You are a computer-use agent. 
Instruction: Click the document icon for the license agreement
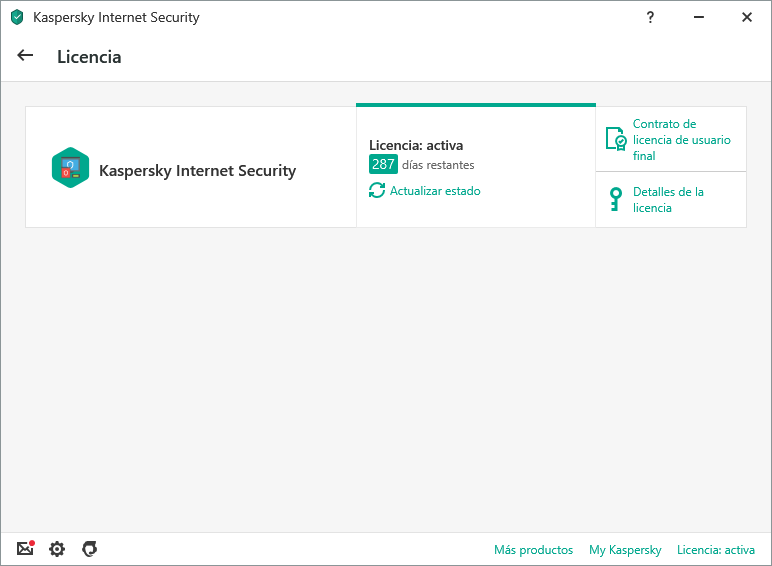tap(616, 139)
